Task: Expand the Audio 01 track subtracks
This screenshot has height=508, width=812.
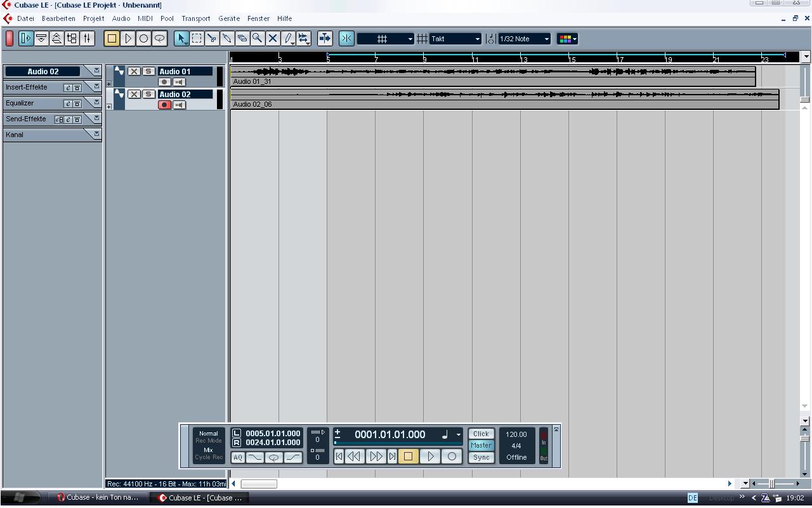Action: 109,84
